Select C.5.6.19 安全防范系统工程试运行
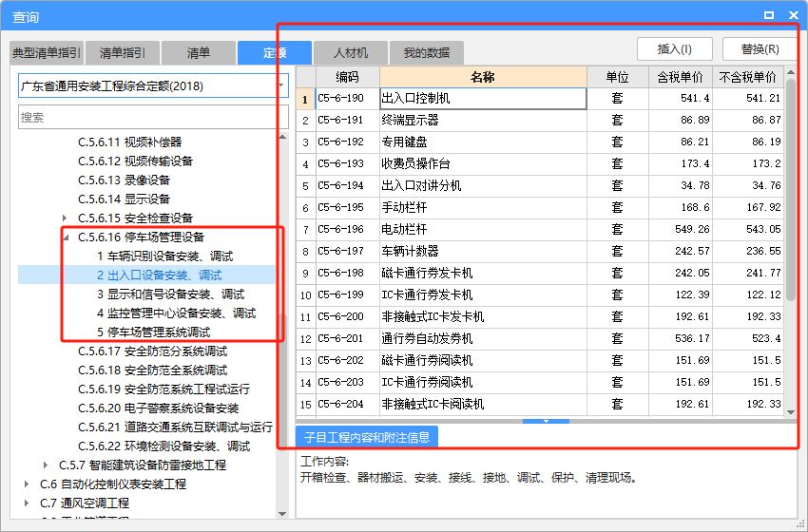808x532 pixels. (x=164, y=389)
